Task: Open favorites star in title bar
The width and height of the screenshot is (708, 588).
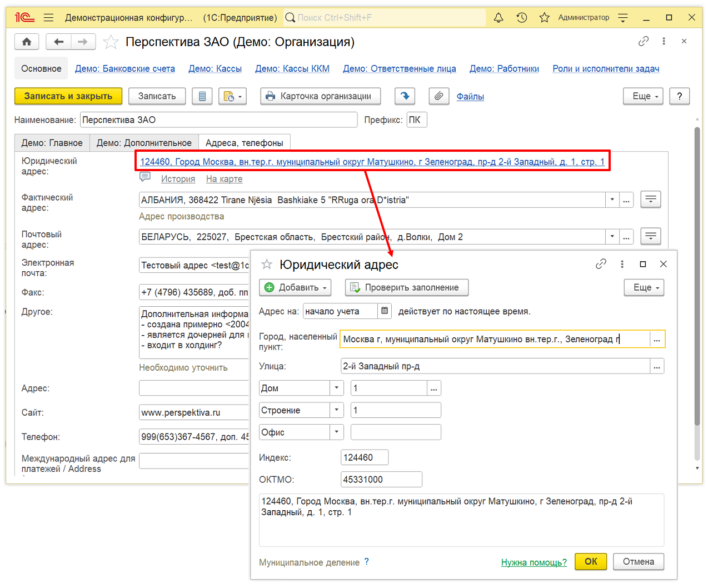Action: point(545,17)
